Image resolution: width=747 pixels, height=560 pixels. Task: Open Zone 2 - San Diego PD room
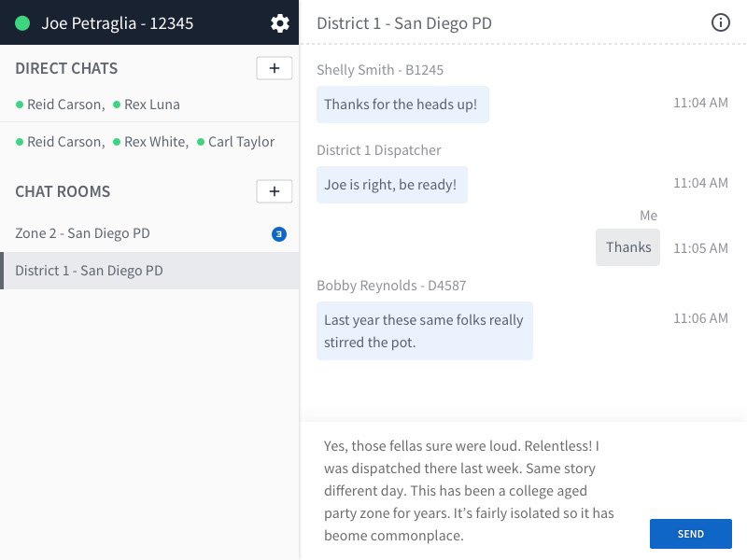tap(83, 233)
